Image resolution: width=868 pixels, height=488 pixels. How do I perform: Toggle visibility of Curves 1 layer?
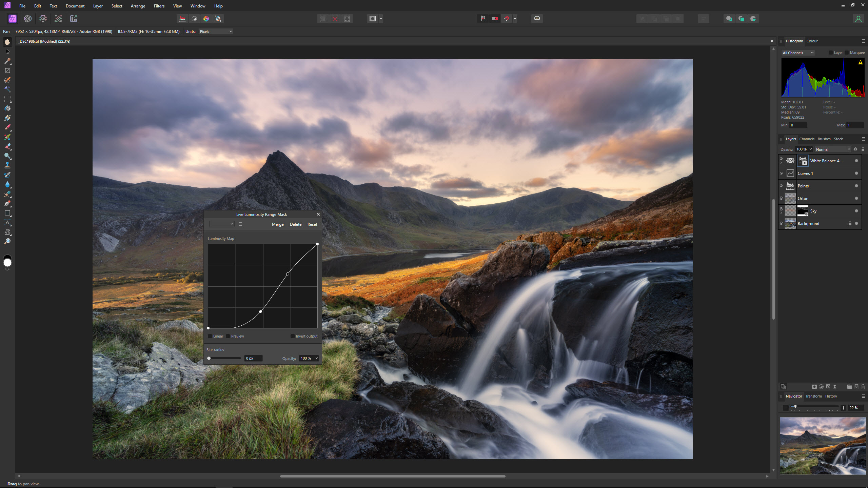coord(856,174)
